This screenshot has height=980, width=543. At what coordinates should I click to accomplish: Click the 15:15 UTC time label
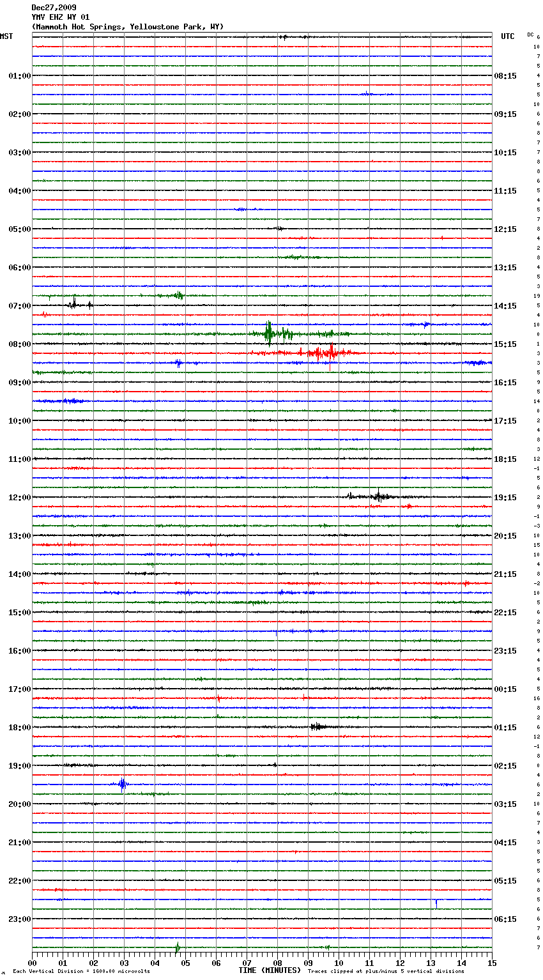[505, 344]
